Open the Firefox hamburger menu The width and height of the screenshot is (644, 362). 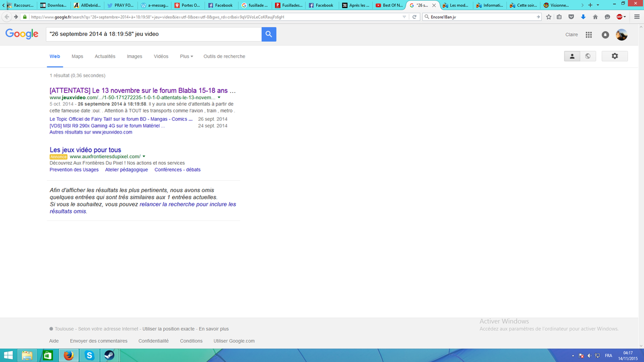click(637, 17)
